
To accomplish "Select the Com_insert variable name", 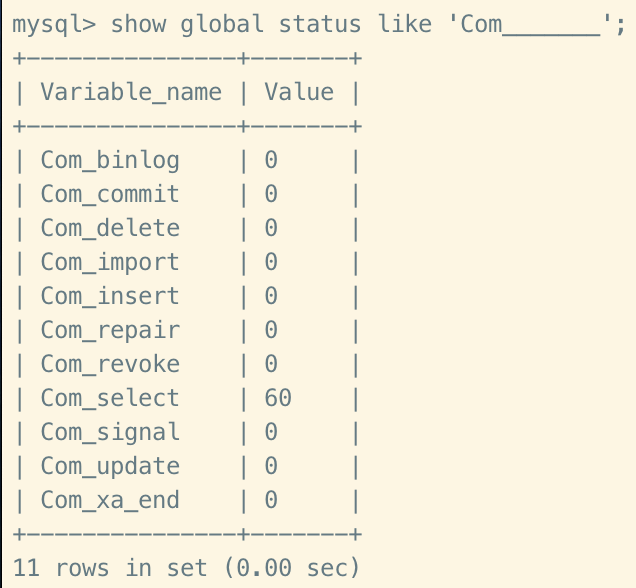I will [x=110, y=296].
